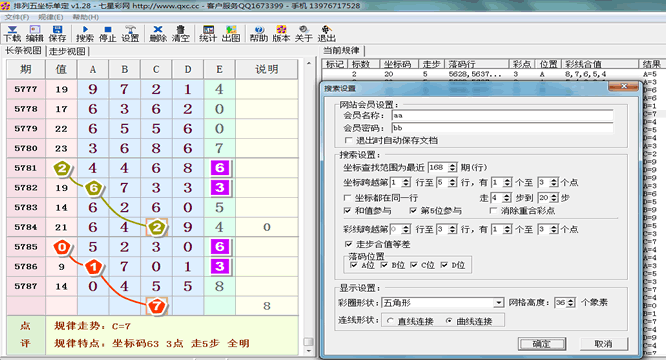Click the left table's scrollbar thumb

coord(309,342)
